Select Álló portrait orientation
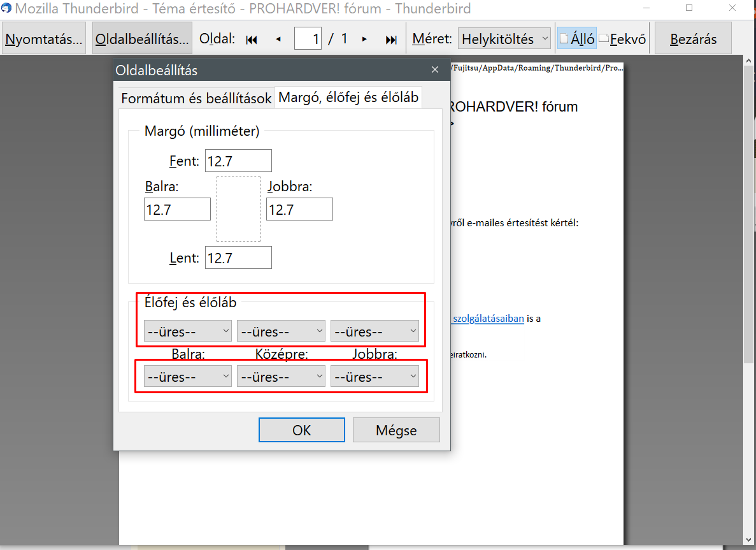The width and height of the screenshot is (756, 550). [x=577, y=39]
